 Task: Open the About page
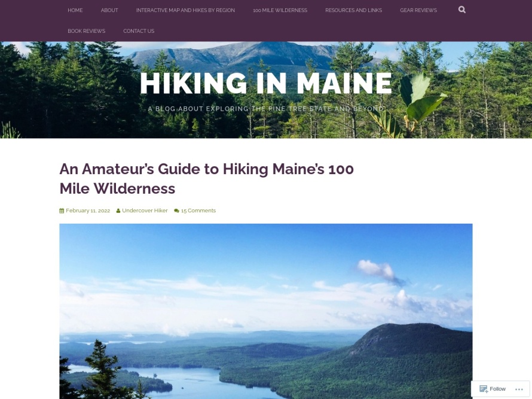(109, 10)
